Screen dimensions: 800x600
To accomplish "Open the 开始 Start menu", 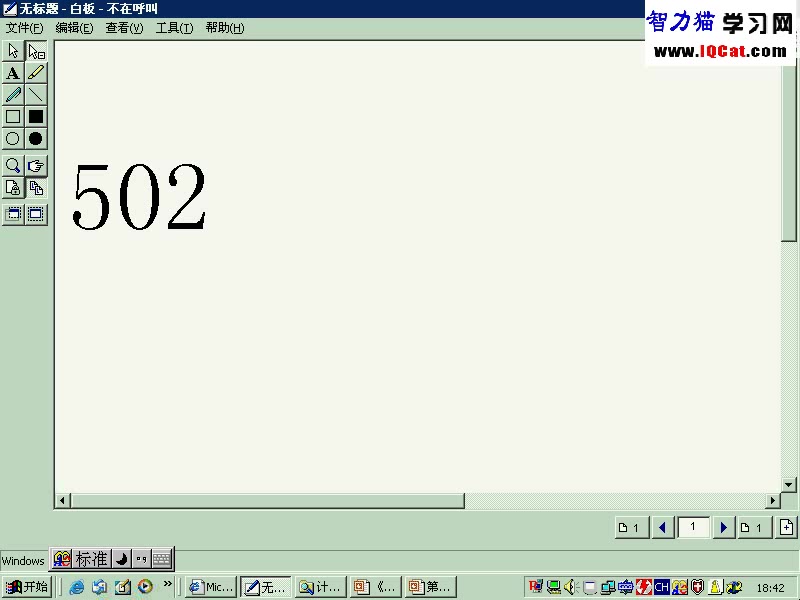I will pos(27,587).
